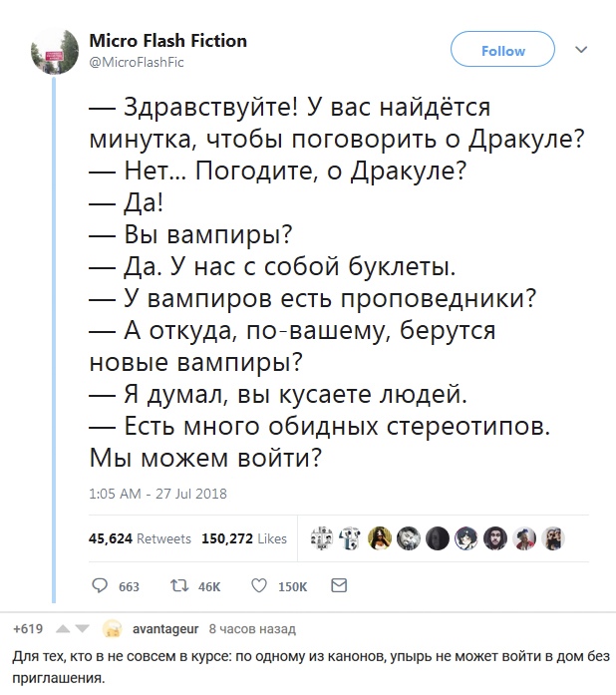Upvote the avantageur comment

click(x=61, y=630)
